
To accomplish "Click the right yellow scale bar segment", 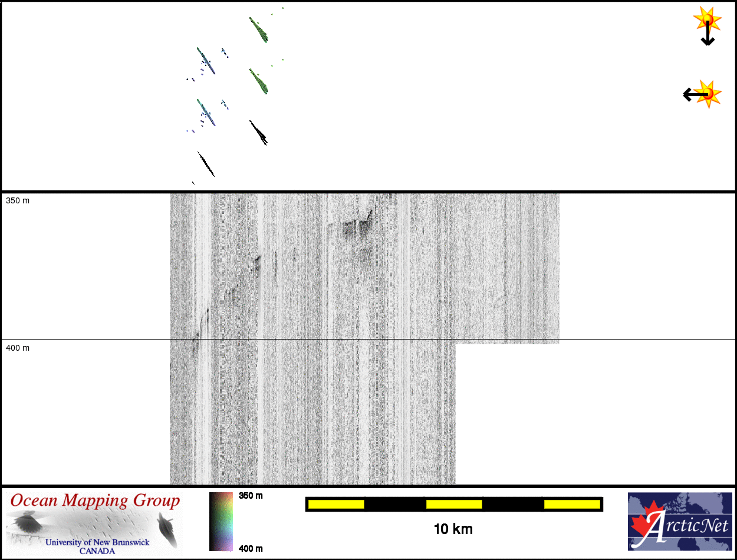I will pos(571,504).
